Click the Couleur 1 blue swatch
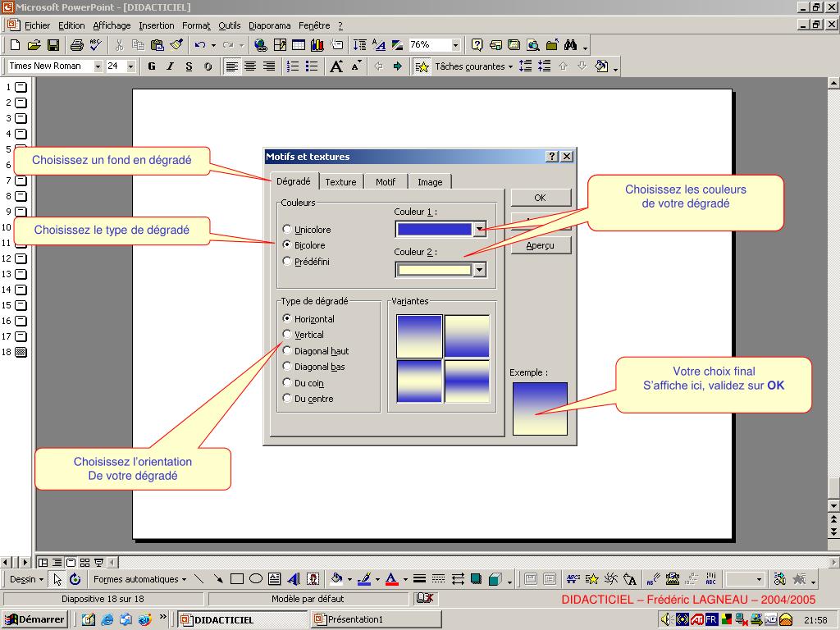Viewport: 840px width, 630px height. click(434, 230)
